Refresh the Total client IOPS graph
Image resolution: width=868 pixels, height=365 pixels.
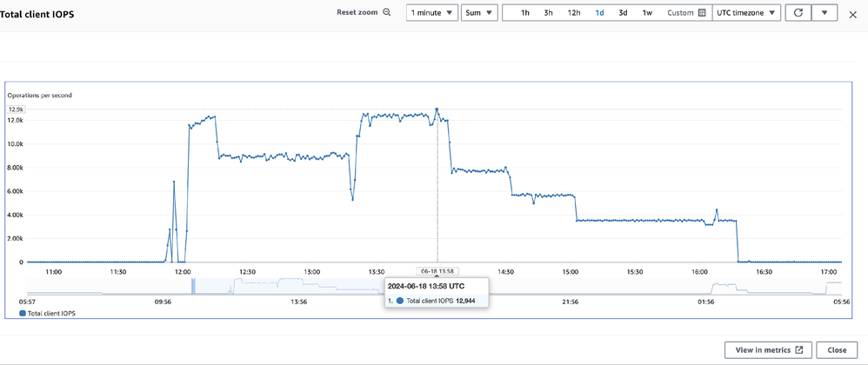click(798, 13)
